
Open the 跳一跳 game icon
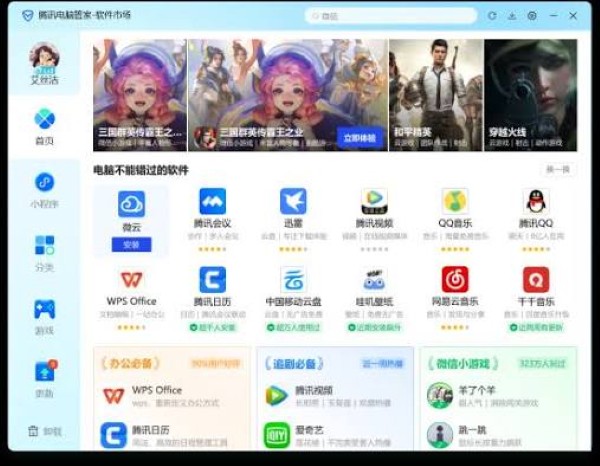pyautogui.click(x=440, y=435)
